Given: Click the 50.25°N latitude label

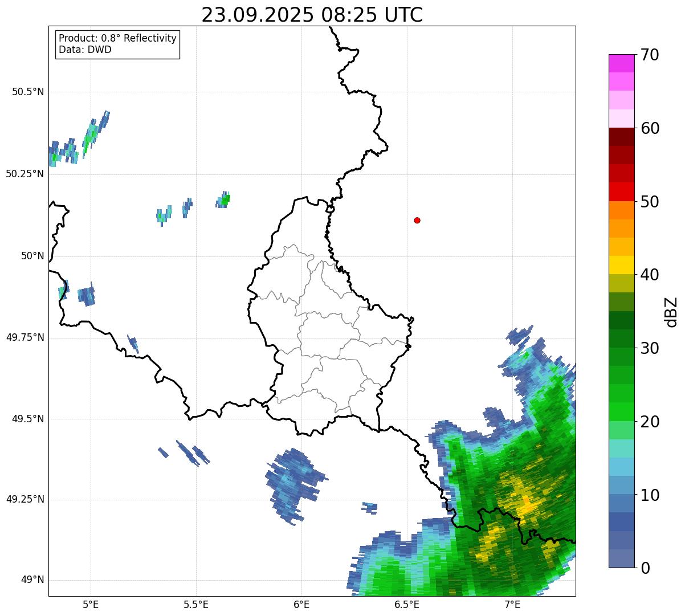Looking at the screenshot, I should [25, 174].
